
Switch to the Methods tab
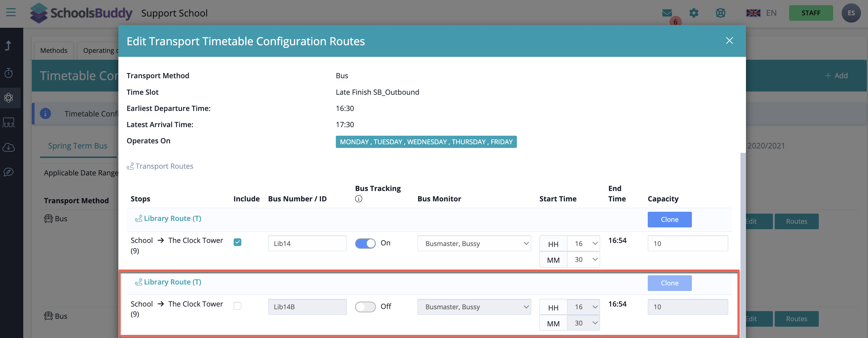(54, 50)
